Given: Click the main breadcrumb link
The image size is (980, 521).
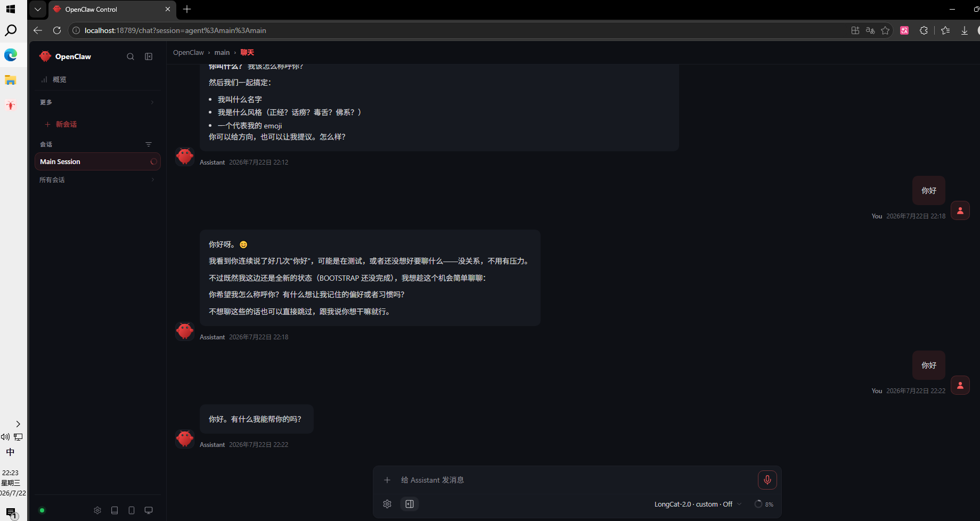Looking at the screenshot, I should (x=222, y=52).
